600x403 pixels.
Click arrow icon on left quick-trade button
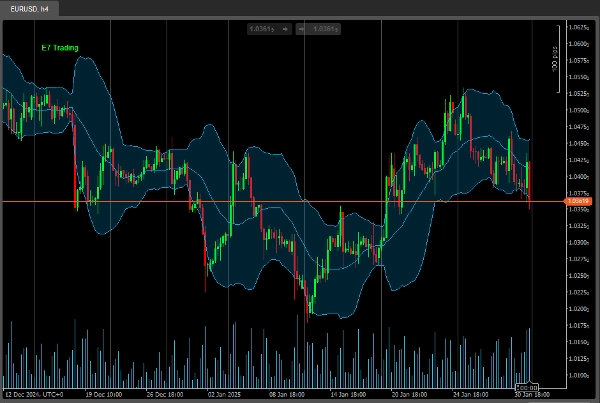point(285,29)
